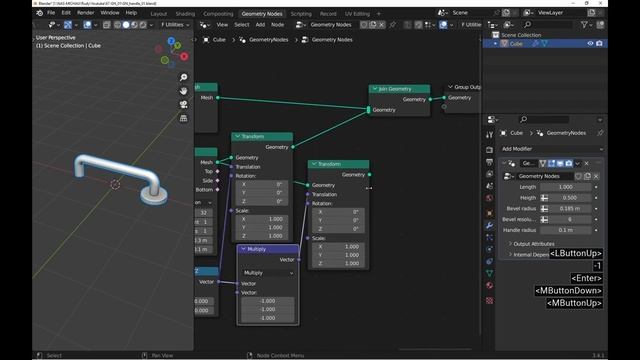640x360 pixels.
Task: Open the Material properties tab icon
Action: pyautogui.click(x=489, y=285)
